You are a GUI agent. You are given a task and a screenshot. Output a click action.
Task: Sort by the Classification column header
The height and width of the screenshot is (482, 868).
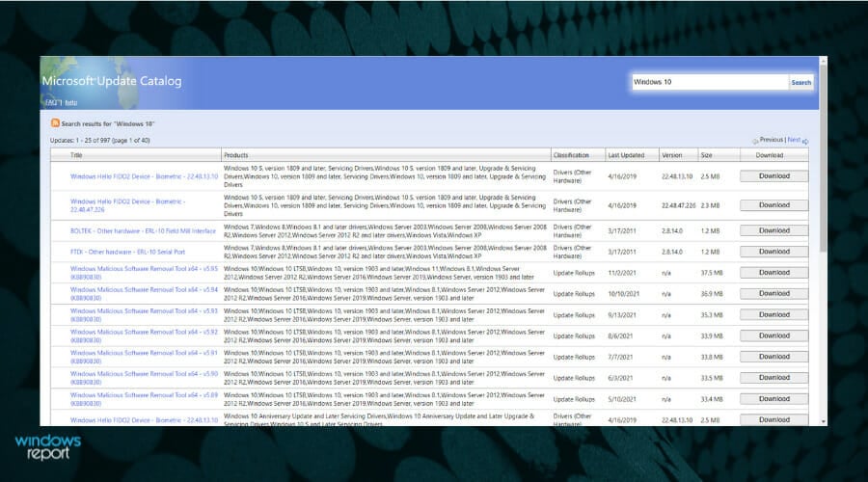tap(571, 155)
